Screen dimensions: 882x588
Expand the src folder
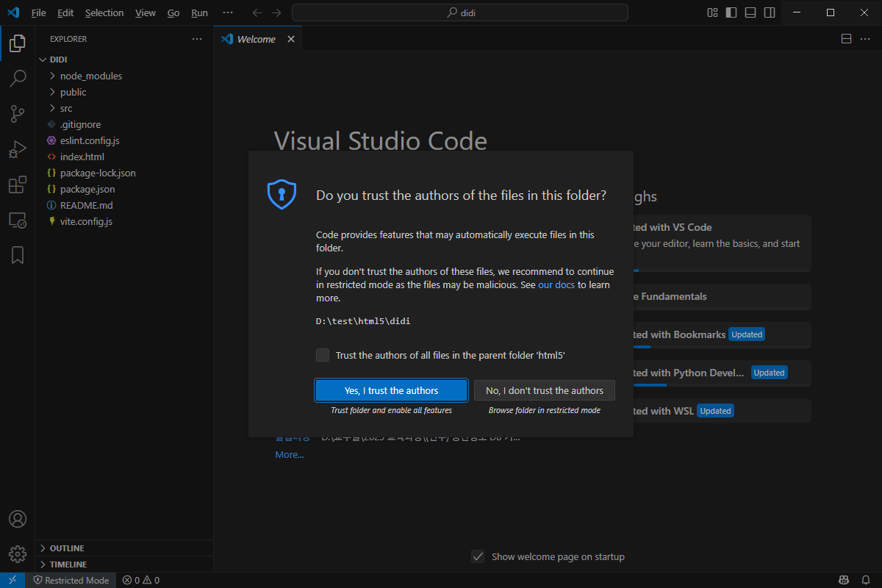coord(66,108)
